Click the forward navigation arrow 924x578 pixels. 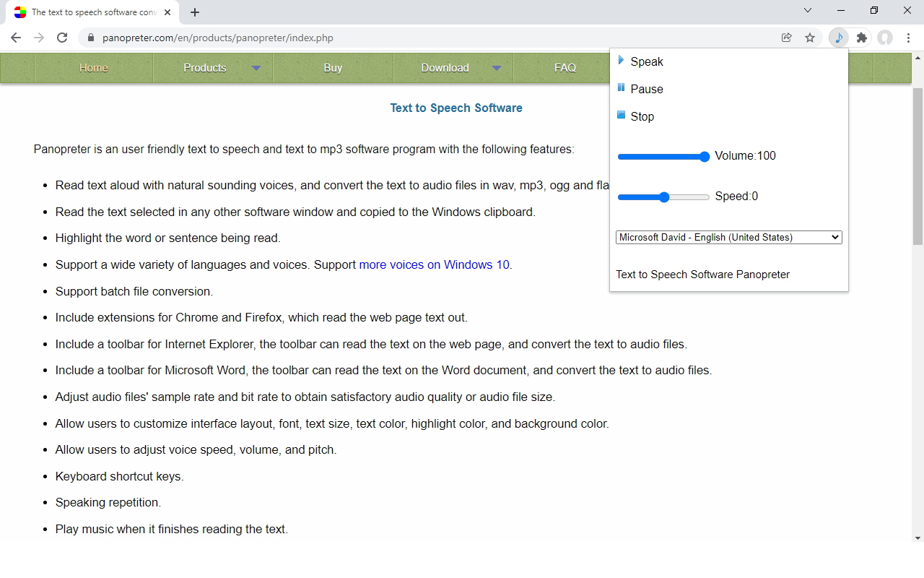click(x=39, y=38)
